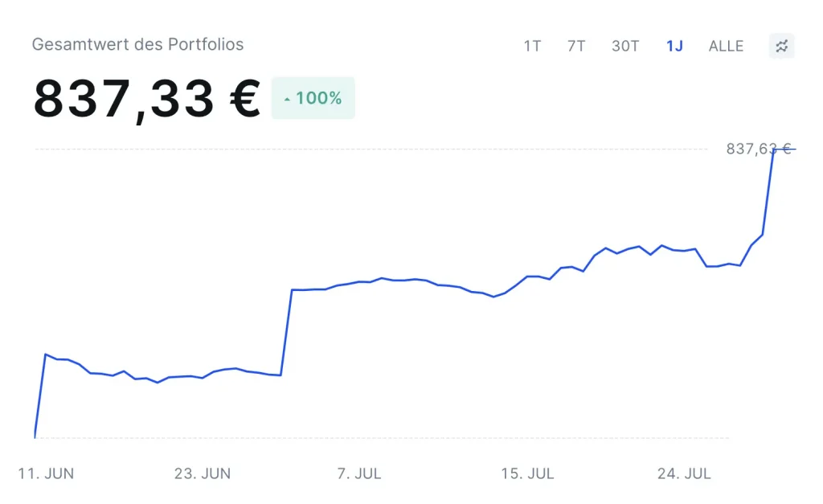Click the green up-arrow in percentage badge

tap(287, 99)
